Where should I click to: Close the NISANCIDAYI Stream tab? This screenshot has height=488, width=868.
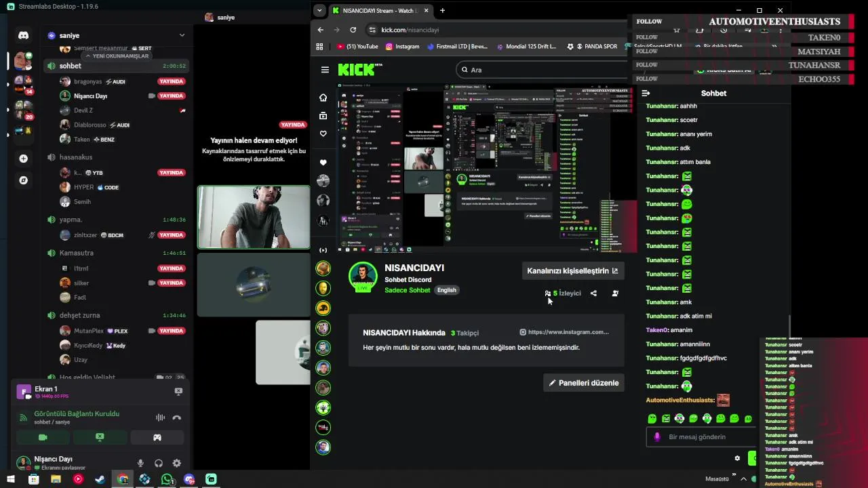426,10
